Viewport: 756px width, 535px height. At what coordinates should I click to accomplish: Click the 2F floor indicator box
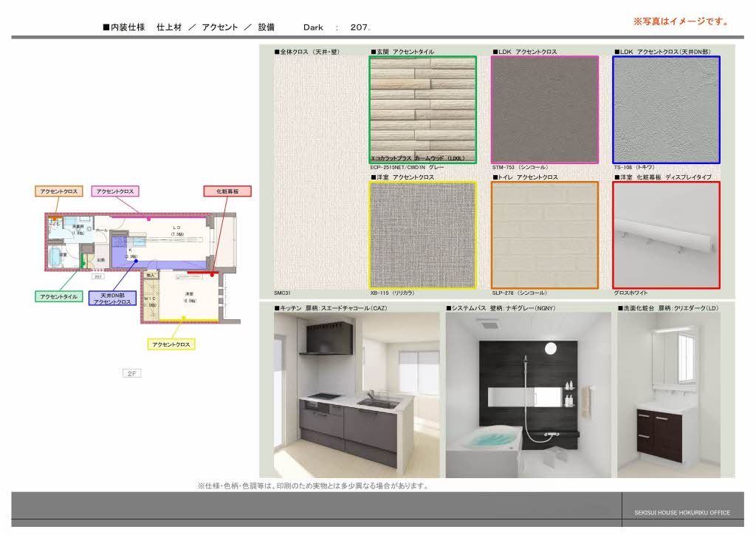[x=131, y=374]
